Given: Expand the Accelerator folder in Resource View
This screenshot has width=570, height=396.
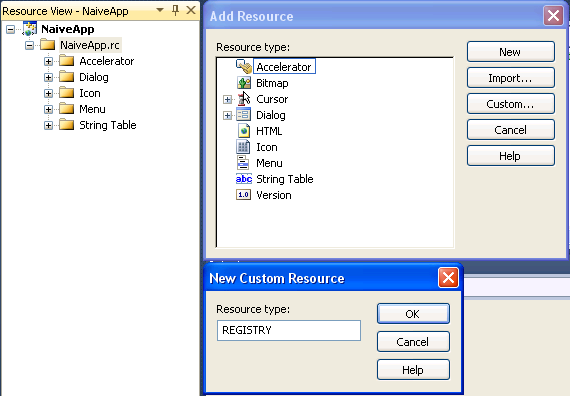Looking at the screenshot, I should pos(48,61).
